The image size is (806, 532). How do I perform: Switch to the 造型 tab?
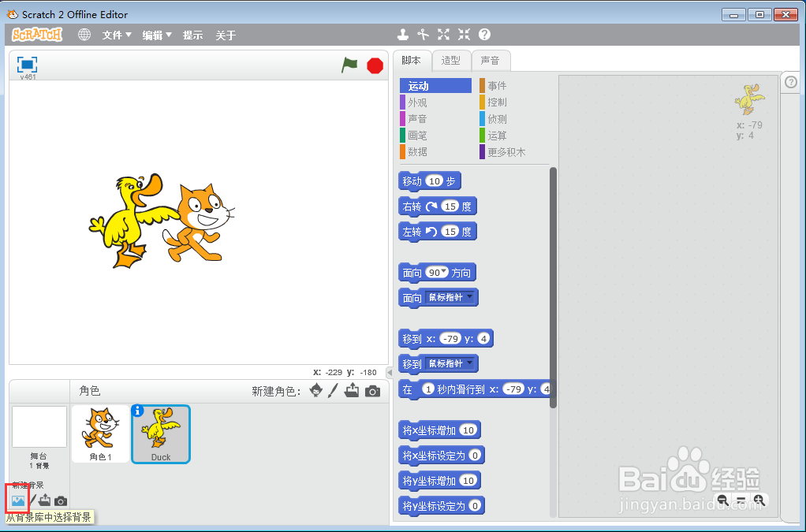click(451, 61)
